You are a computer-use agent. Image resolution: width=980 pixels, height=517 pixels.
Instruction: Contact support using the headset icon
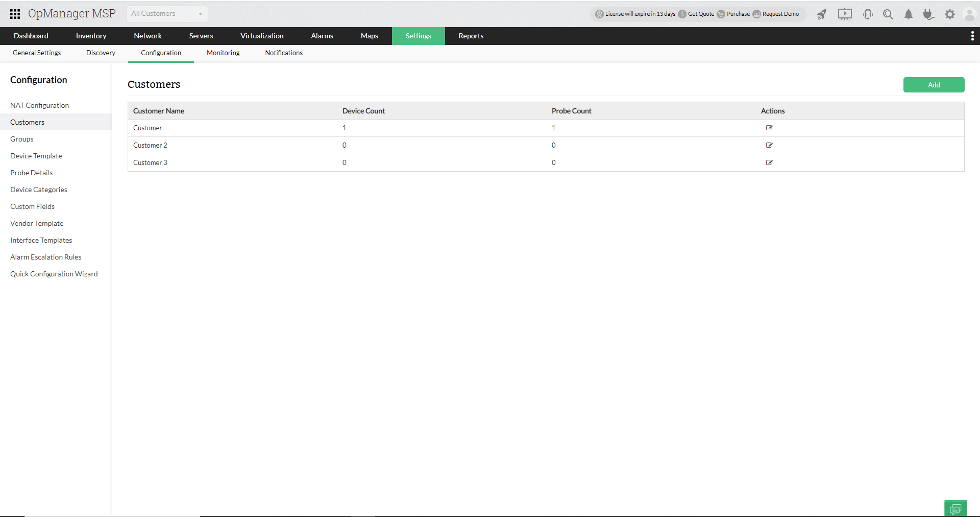point(868,14)
